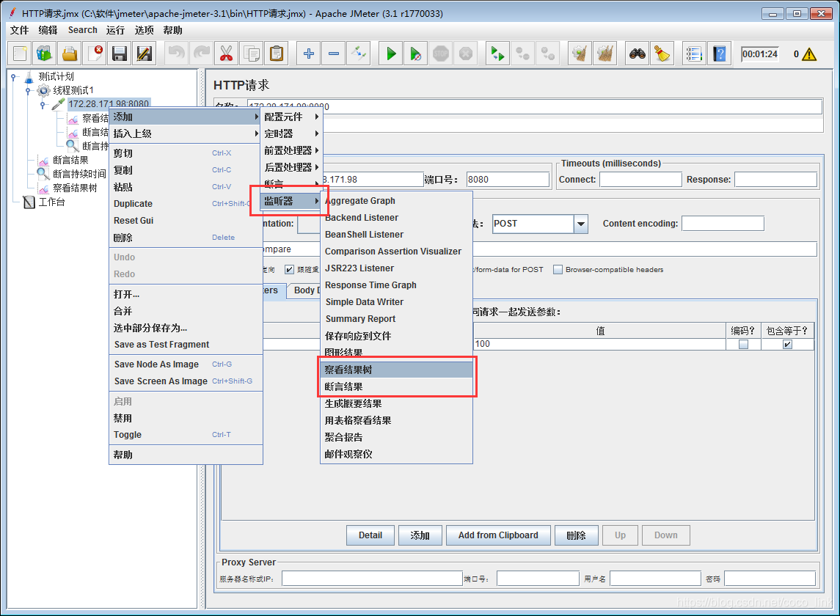
Task: Collapse the 线程测试1 tree node toggle
Action: (x=28, y=90)
